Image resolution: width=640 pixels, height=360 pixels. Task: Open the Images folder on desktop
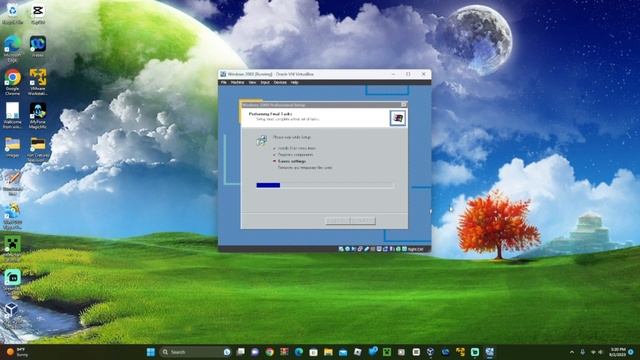click(x=12, y=147)
